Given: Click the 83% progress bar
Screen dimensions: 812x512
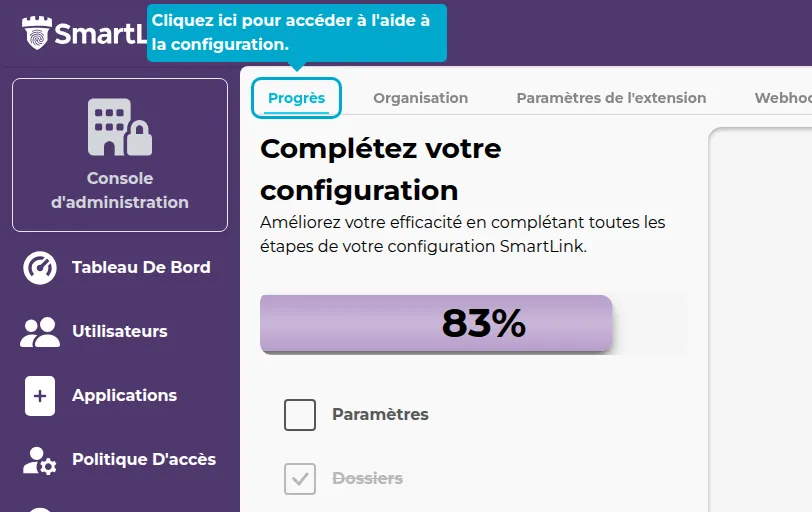Looking at the screenshot, I should click(x=436, y=323).
